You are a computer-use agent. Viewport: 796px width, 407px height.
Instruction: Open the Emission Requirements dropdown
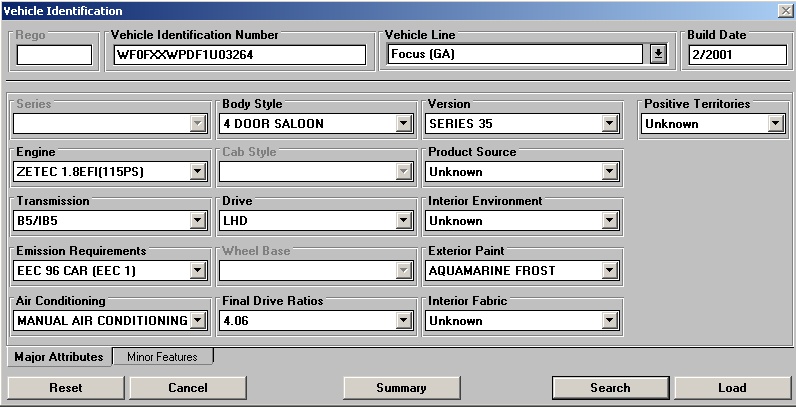pos(198,270)
